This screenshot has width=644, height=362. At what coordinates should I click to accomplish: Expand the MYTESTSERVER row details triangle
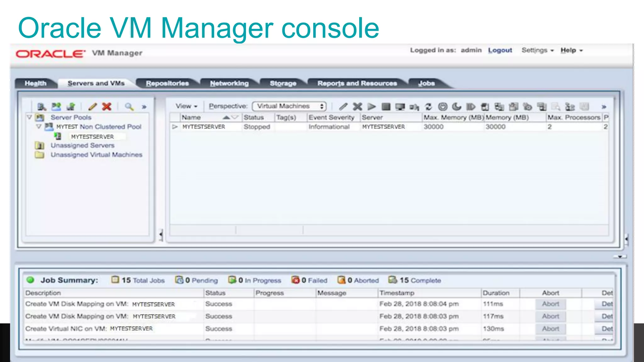[x=175, y=127]
